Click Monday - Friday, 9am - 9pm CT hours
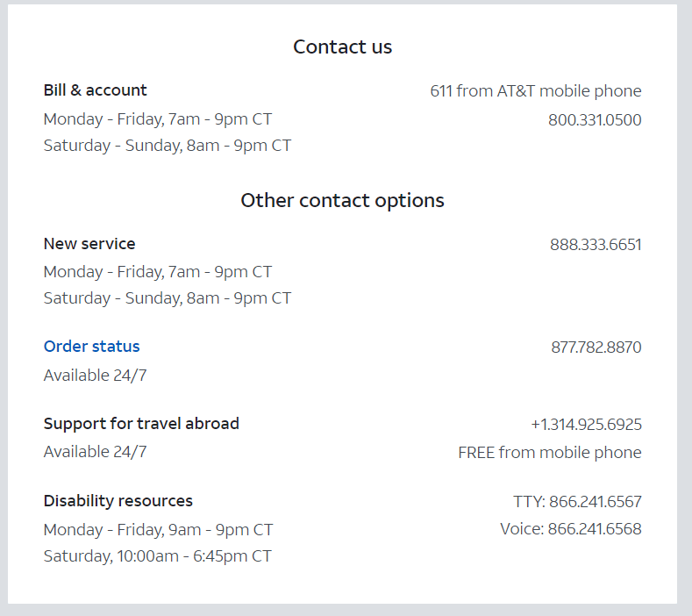This screenshot has height=616, width=692. coord(158,530)
